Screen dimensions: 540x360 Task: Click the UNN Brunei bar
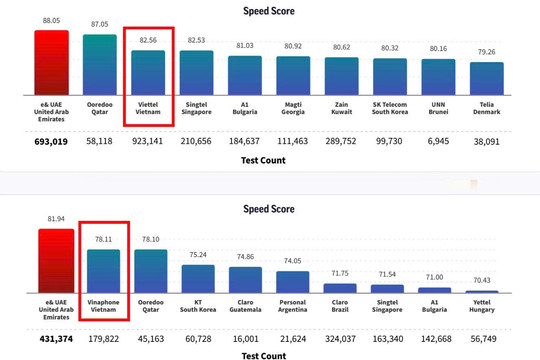click(438, 77)
